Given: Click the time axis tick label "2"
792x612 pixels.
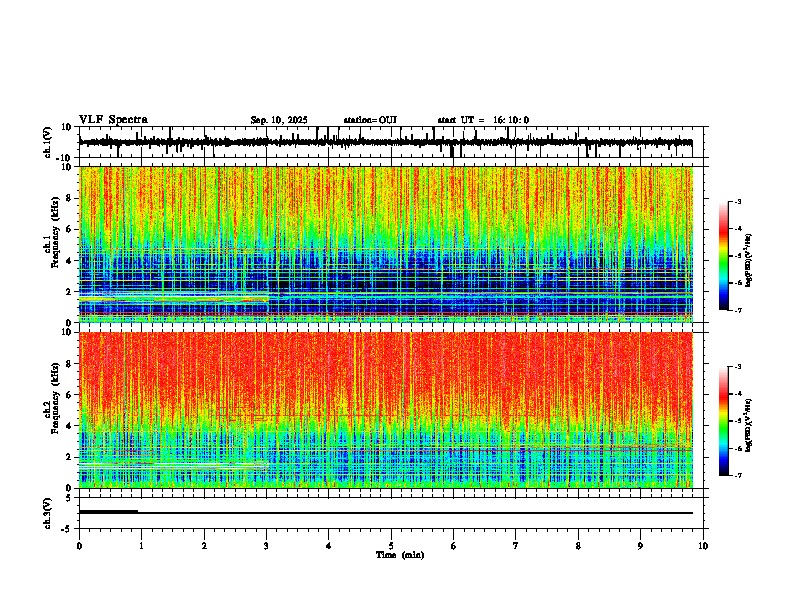Looking at the screenshot, I should [x=204, y=546].
